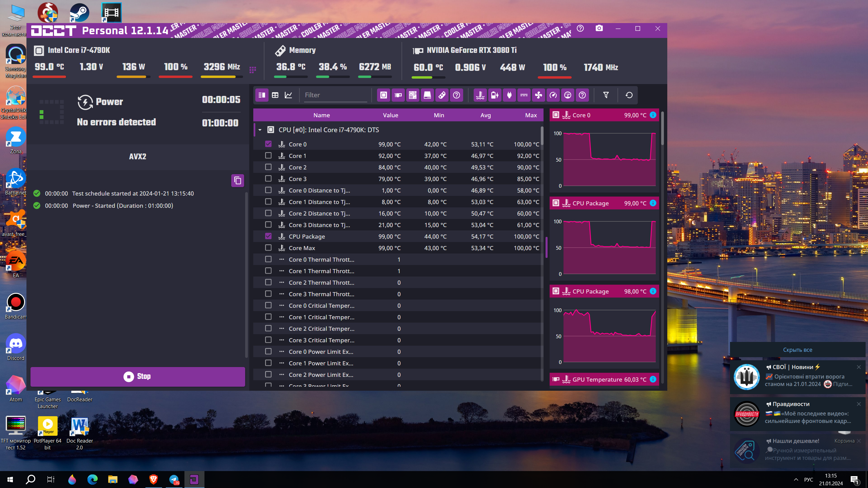Screen dimensions: 868x488
Task: Toggle the fan sensor type filter
Action: pos(538,95)
